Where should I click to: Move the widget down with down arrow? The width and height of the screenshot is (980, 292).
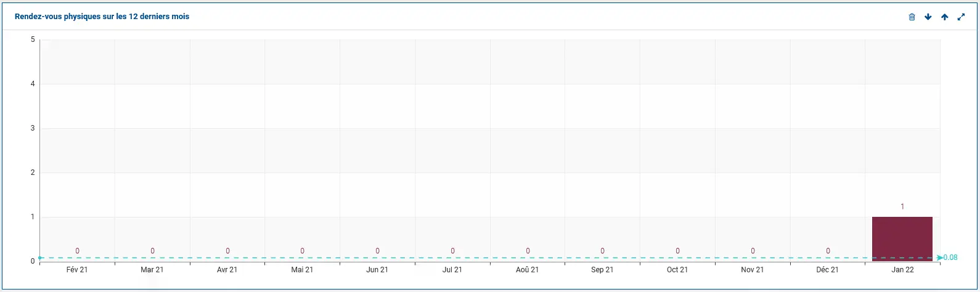(x=928, y=17)
